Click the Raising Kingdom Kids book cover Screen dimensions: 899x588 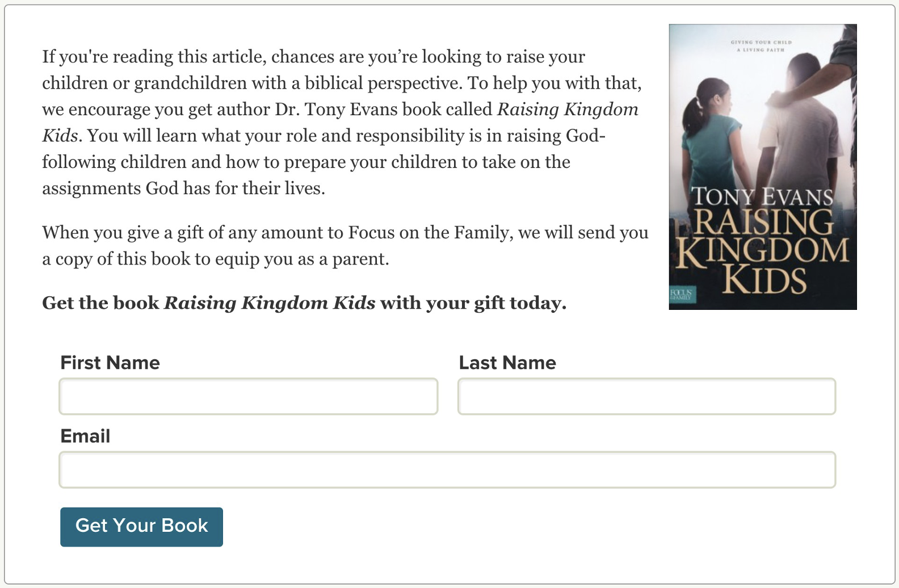point(762,166)
